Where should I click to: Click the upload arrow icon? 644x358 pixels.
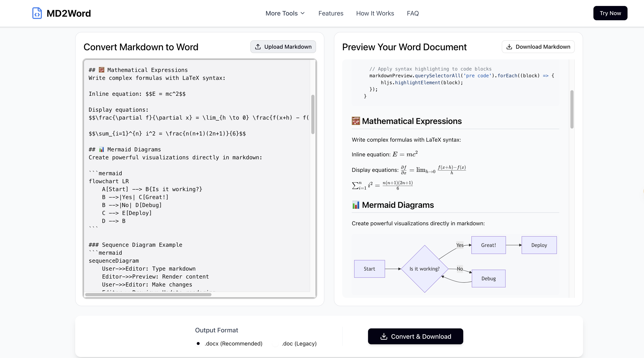pos(258,47)
